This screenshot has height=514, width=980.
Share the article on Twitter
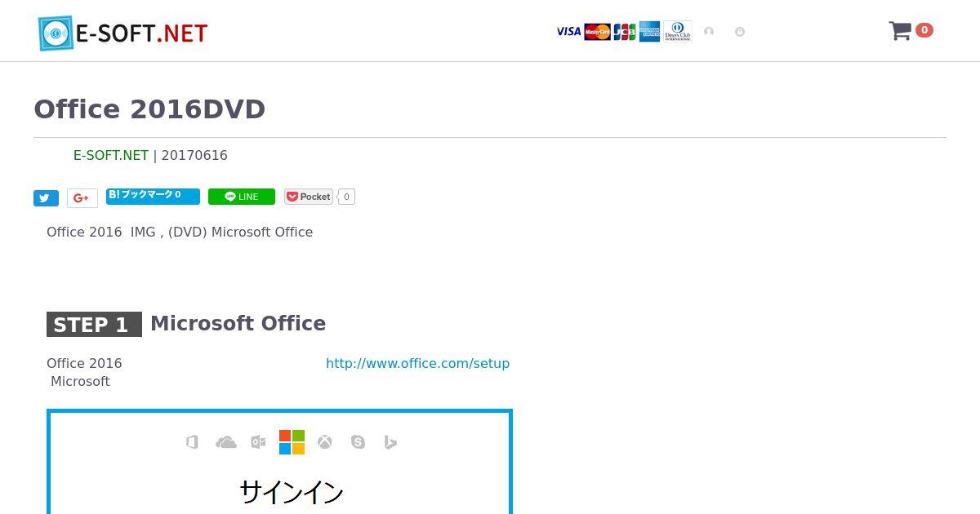[46, 198]
